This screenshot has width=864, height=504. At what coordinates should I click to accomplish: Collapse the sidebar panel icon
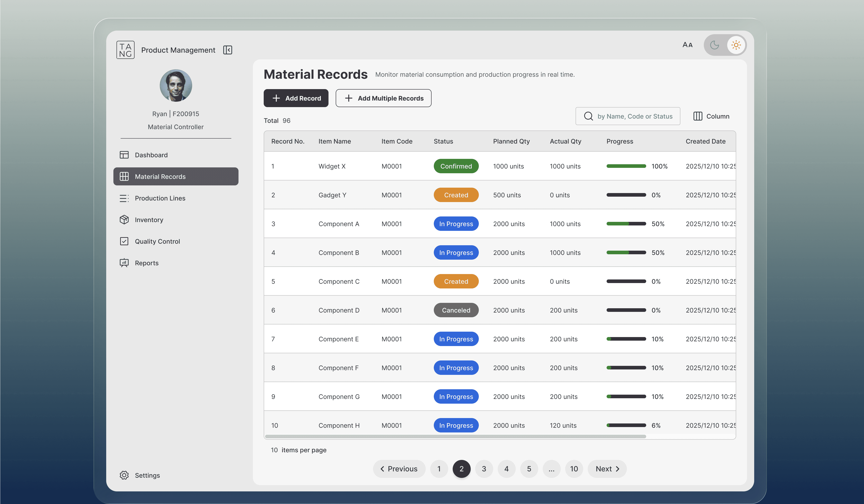[x=228, y=50]
